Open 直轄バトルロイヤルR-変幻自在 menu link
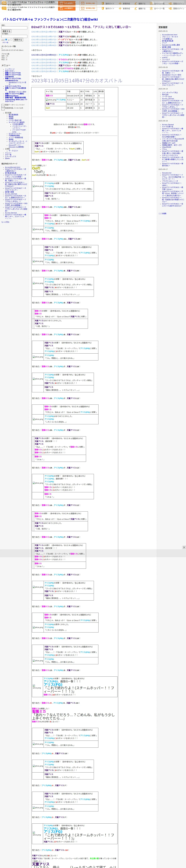Viewport: 186px width, 868px height. pyautogui.click(x=15, y=89)
